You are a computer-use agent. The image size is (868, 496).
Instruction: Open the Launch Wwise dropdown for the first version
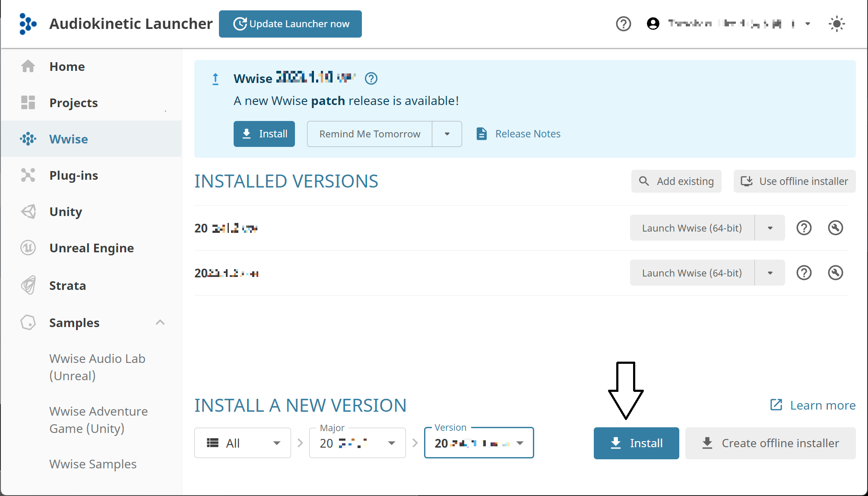tap(770, 228)
